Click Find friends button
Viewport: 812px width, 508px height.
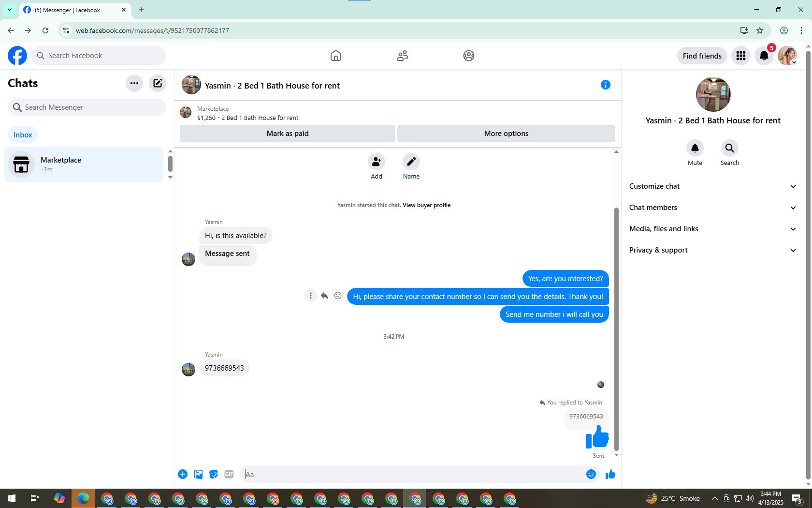click(702, 56)
